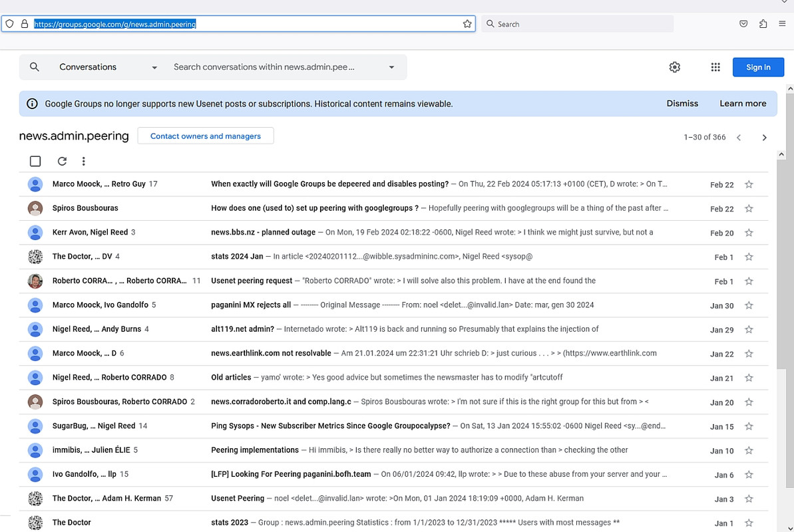
Task: Star the Old articles conversation
Action: tap(749, 378)
